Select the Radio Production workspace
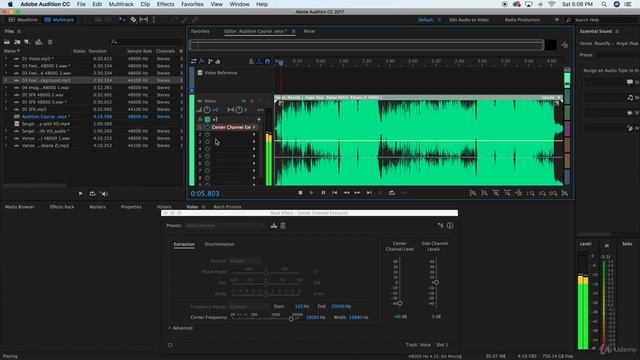Screen dimensions: 640x360 [522, 20]
